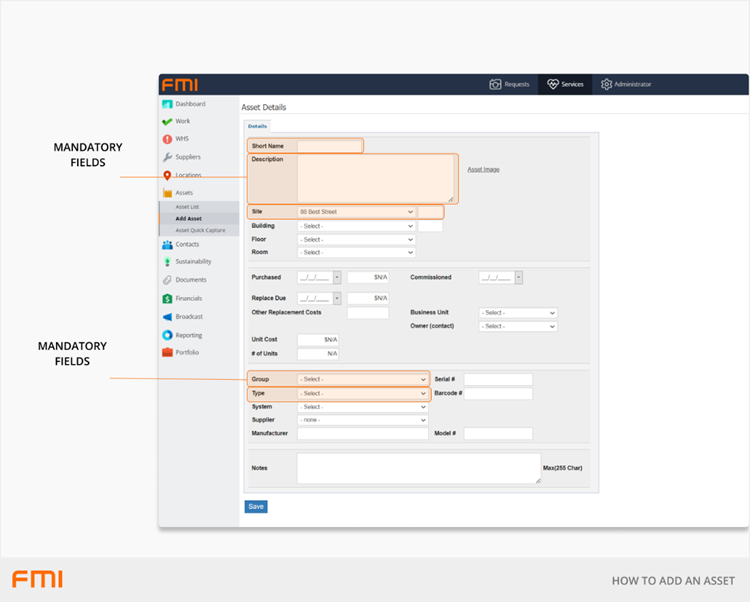750x602 pixels.
Task: Click the Contacts people icon
Action: tap(167, 244)
